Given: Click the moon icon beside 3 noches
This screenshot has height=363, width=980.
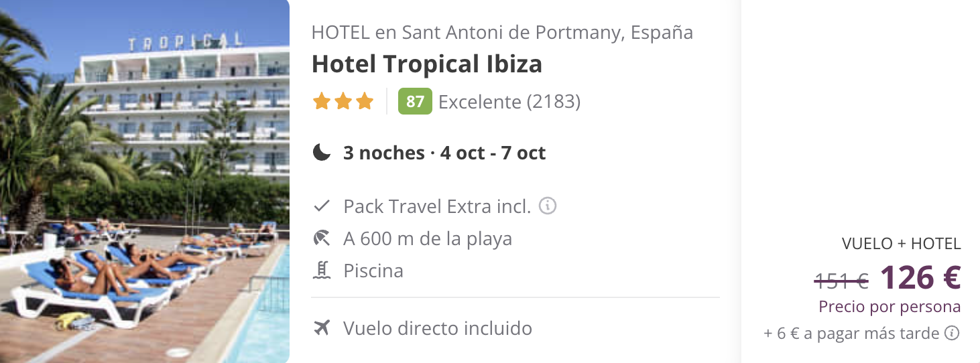Looking at the screenshot, I should 322,153.
